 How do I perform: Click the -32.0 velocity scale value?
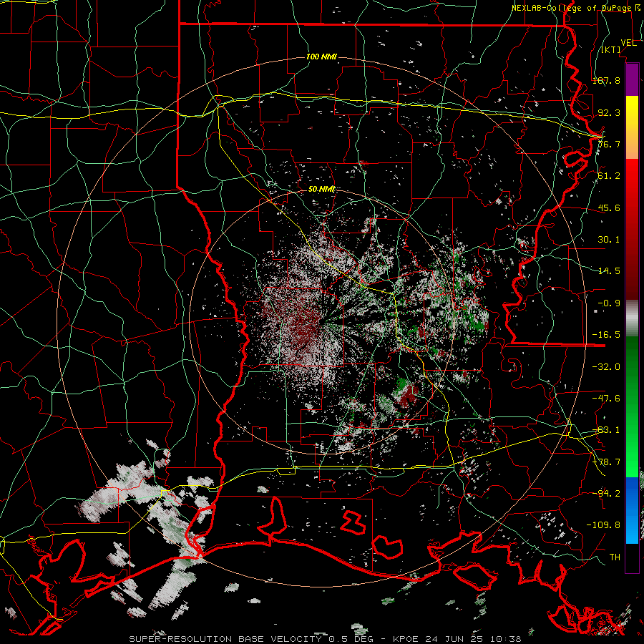pyautogui.click(x=606, y=367)
